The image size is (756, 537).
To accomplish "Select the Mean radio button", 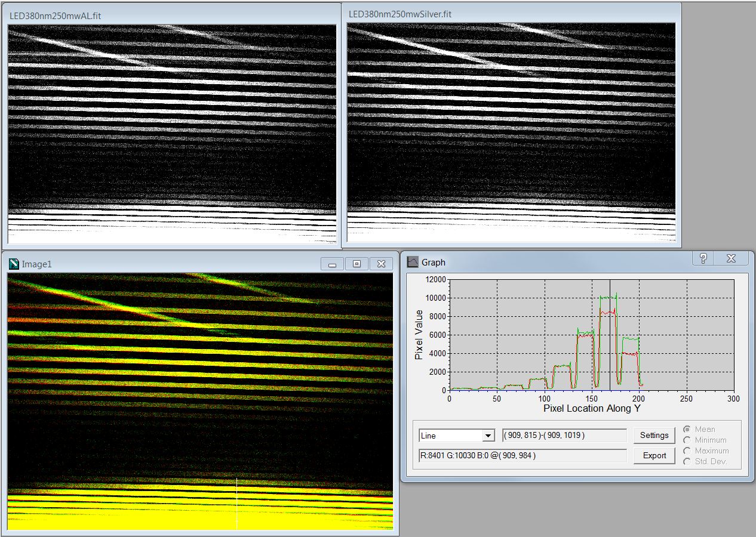I will [687, 429].
